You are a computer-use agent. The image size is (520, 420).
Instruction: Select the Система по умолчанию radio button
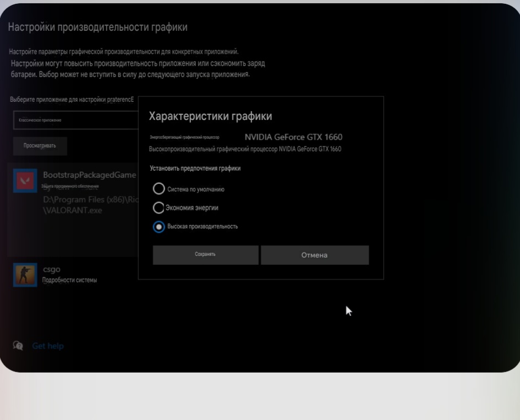tap(159, 189)
